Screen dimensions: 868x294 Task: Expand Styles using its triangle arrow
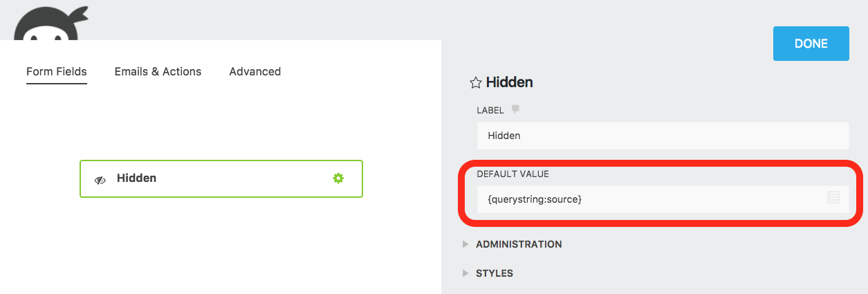(x=465, y=273)
